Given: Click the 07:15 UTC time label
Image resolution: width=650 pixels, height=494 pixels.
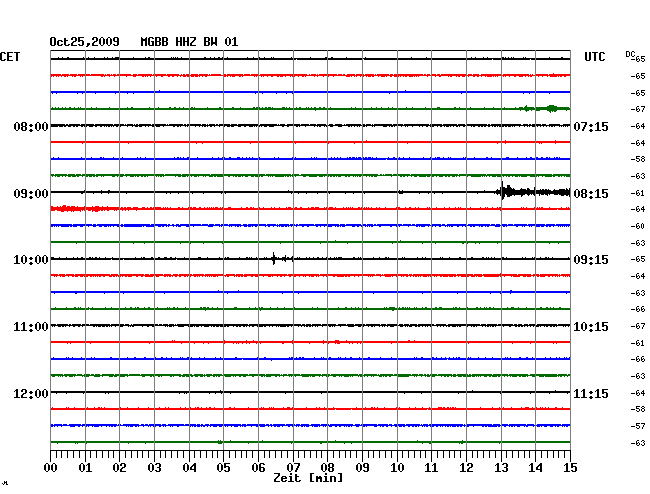Looking at the screenshot, I should point(591,126).
